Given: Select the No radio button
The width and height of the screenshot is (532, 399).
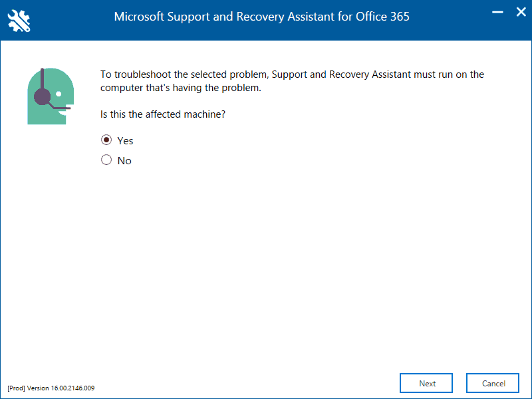Looking at the screenshot, I should point(106,160).
